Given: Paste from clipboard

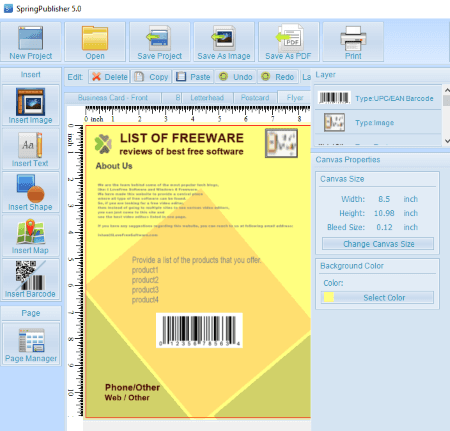Looking at the screenshot, I should coord(193,77).
